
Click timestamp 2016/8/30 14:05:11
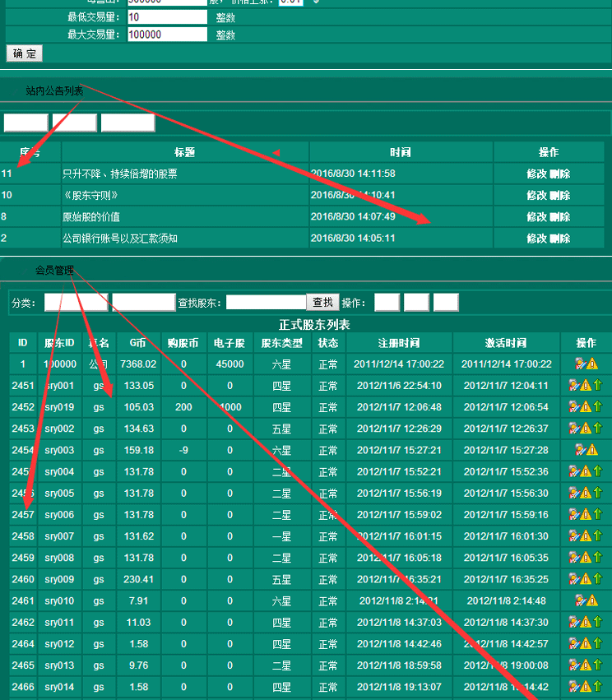[353, 238]
